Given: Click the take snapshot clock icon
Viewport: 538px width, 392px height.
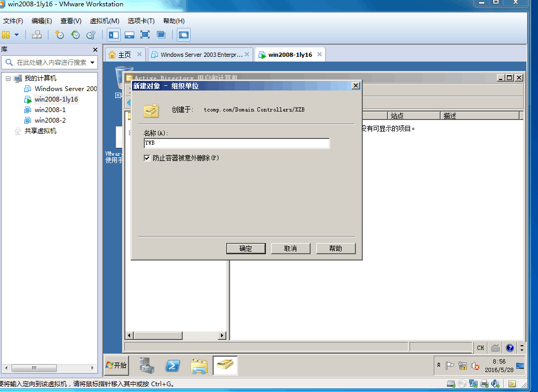Looking at the screenshot, I should tap(59, 35).
